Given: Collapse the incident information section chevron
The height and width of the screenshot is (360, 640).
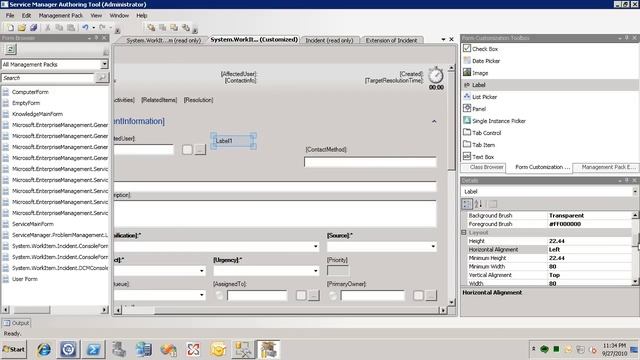Looking at the screenshot, I should point(434,121).
